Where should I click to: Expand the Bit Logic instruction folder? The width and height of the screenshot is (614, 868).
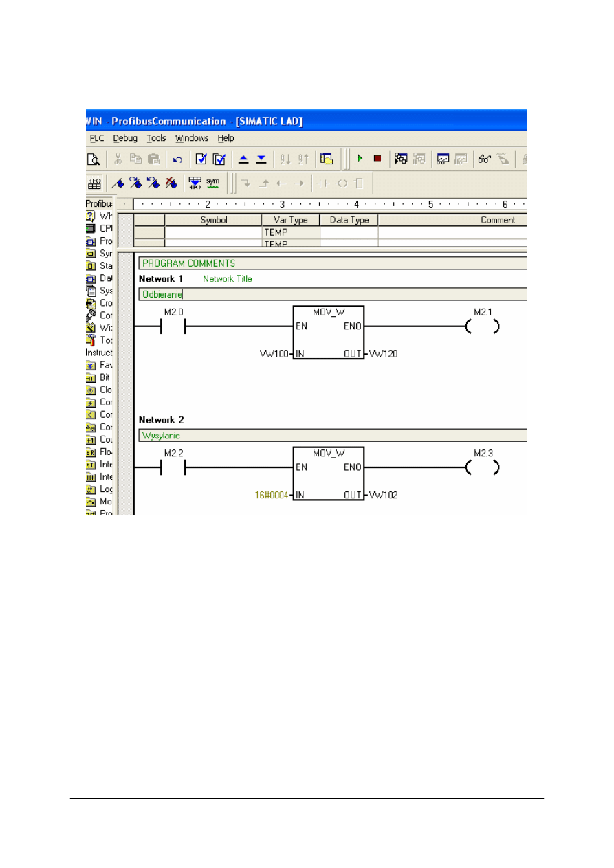[x=91, y=377]
